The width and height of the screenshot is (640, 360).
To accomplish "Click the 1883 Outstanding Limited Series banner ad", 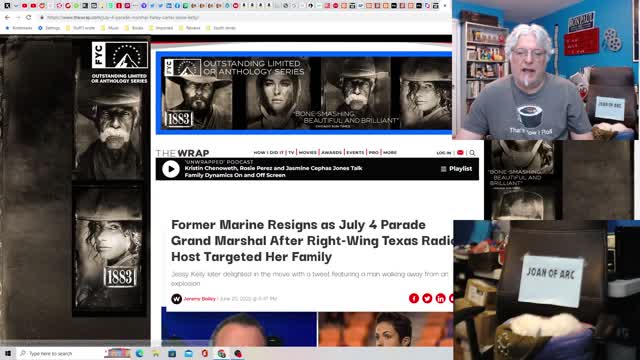I will pos(305,93).
